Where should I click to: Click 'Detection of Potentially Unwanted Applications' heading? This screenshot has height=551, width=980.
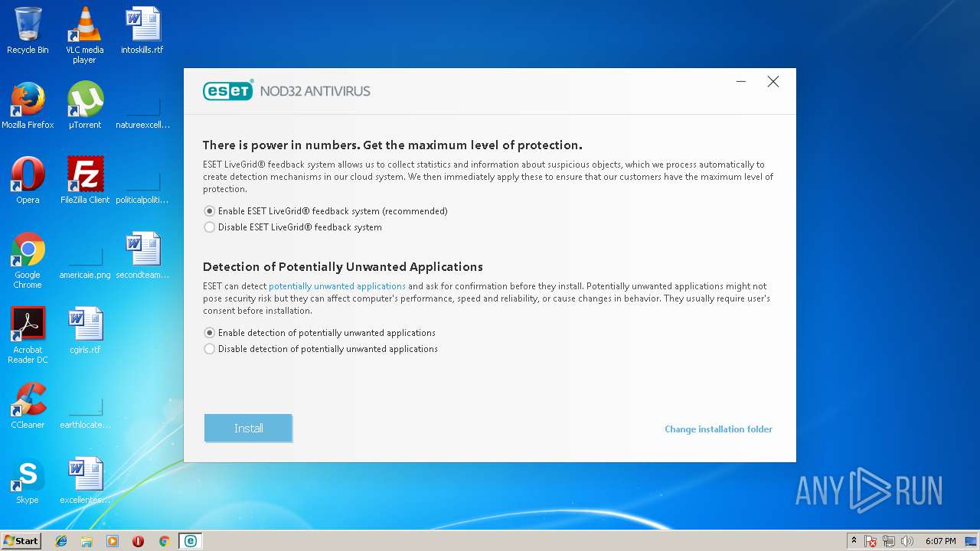coord(343,267)
